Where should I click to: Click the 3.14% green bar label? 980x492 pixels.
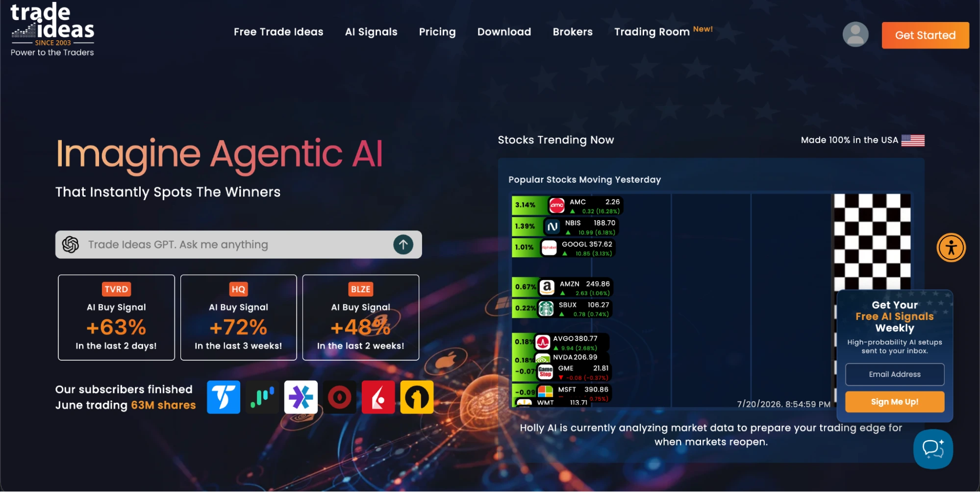pyautogui.click(x=525, y=205)
